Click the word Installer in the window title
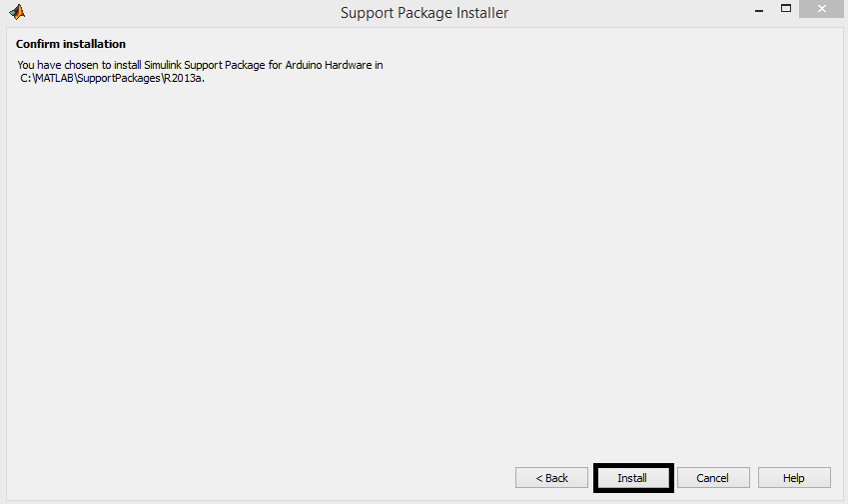The image size is (848, 504). coord(482,13)
